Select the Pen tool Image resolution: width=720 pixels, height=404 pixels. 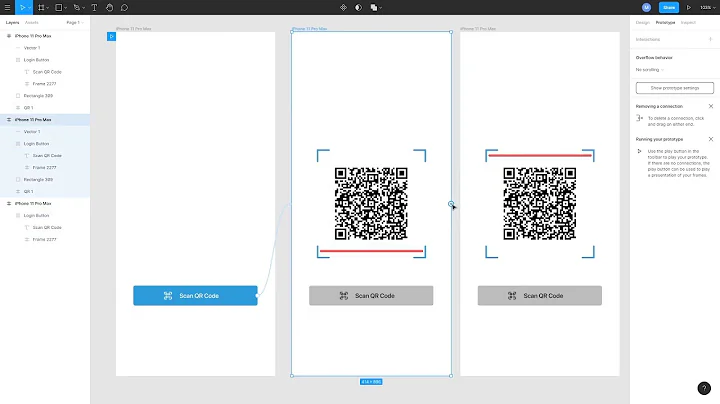pyautogui.click(x=76, y=7)
